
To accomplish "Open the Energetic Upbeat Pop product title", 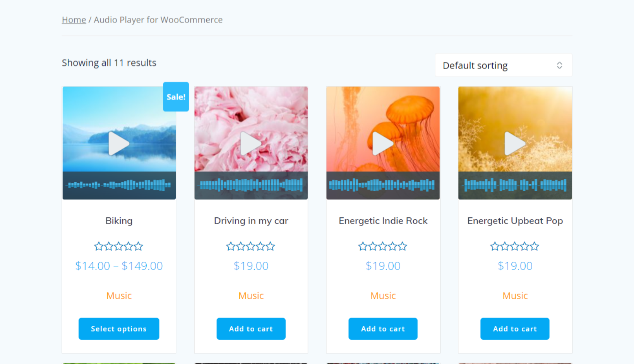I will pyautogui.click(x=515, y=221).
